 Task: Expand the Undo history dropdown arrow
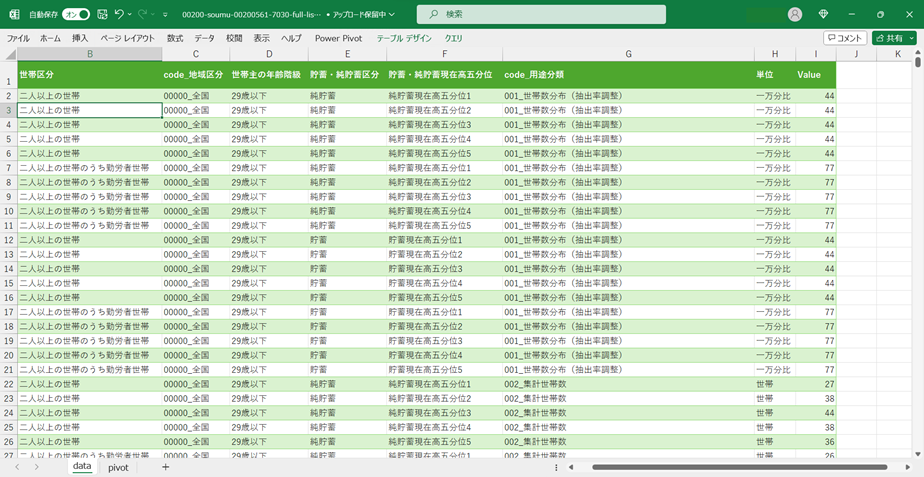131,15
